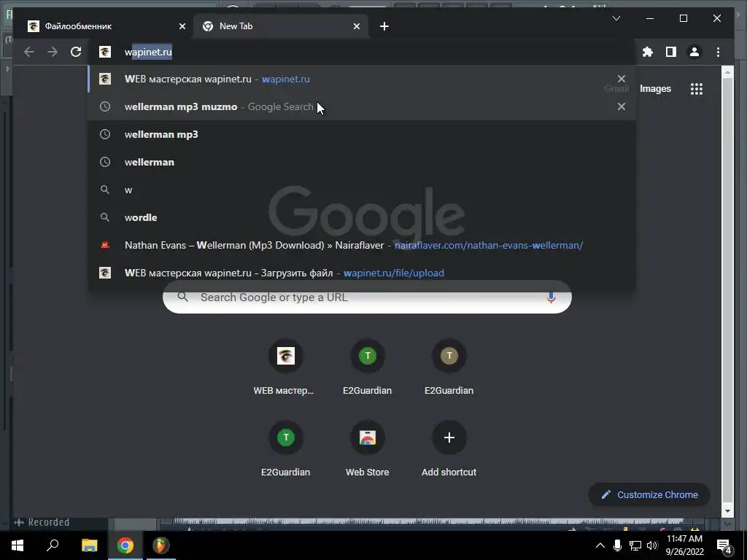Pick the wordle search suggestion

362,217
